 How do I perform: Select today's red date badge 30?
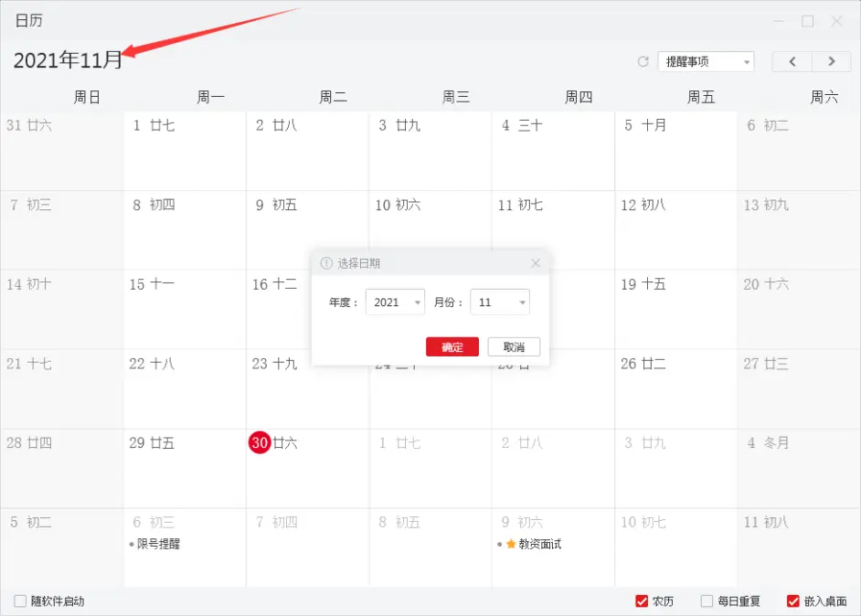(x=260, y=442)
